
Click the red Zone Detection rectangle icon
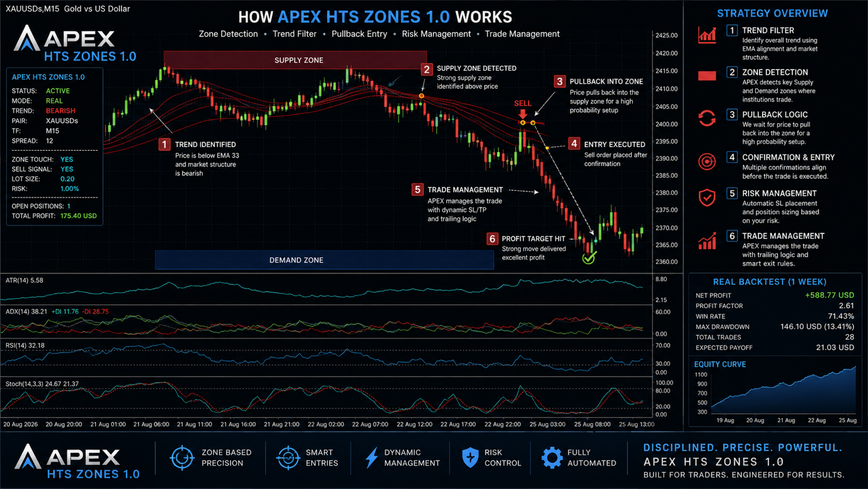click(707, 76)
